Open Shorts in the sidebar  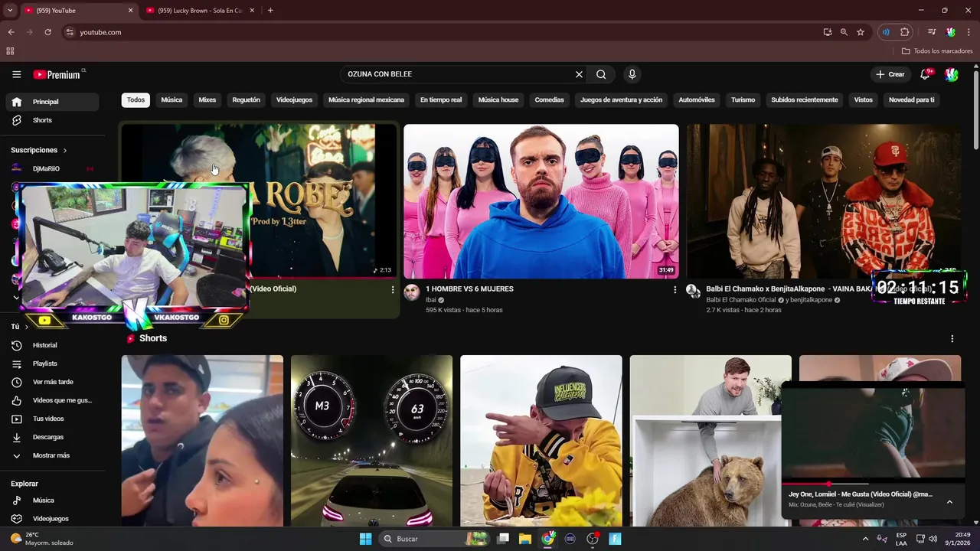54,120
